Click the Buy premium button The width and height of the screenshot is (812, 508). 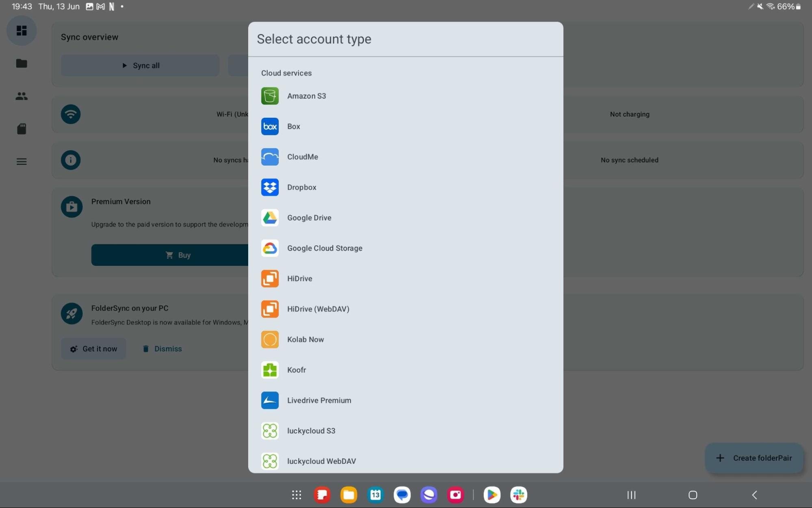pyautogui.click(x=170, y=255)
